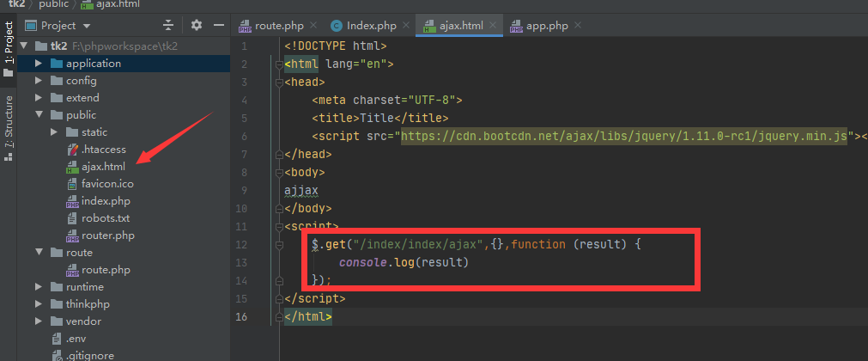Click the ajax.html file icon in tree
Screen dimensions: 868x361
click(x=72, y=167)
